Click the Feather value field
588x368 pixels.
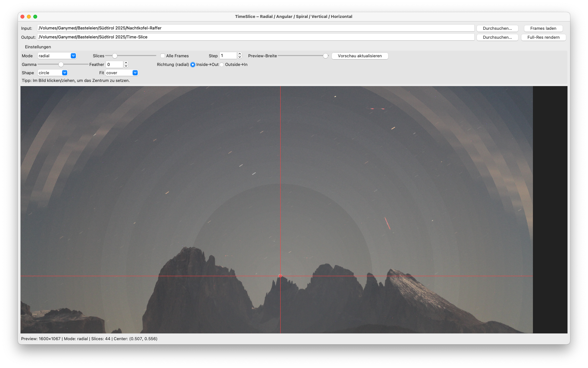[114, 65]
